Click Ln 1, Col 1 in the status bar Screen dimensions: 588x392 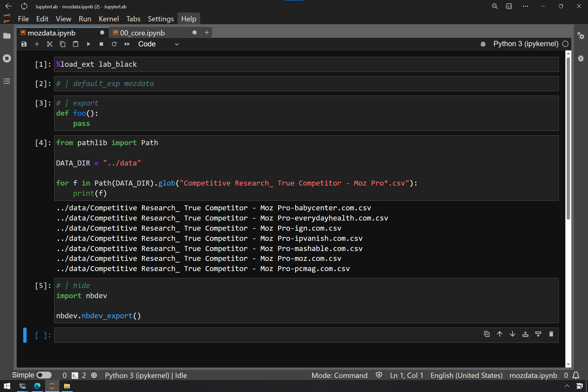coord(407,375)
